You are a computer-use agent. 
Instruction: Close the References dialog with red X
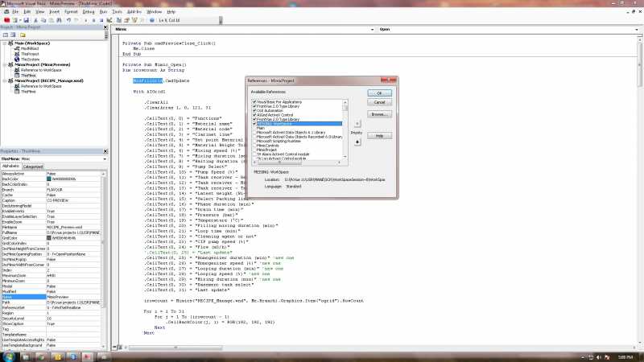coord(388,80)
